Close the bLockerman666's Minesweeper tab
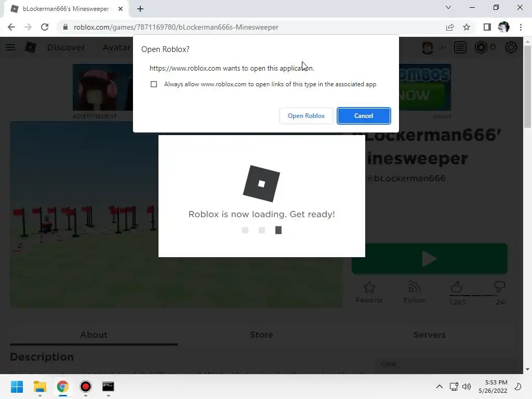This screenshot has height=399, width=532. click(x=120, y=9)
